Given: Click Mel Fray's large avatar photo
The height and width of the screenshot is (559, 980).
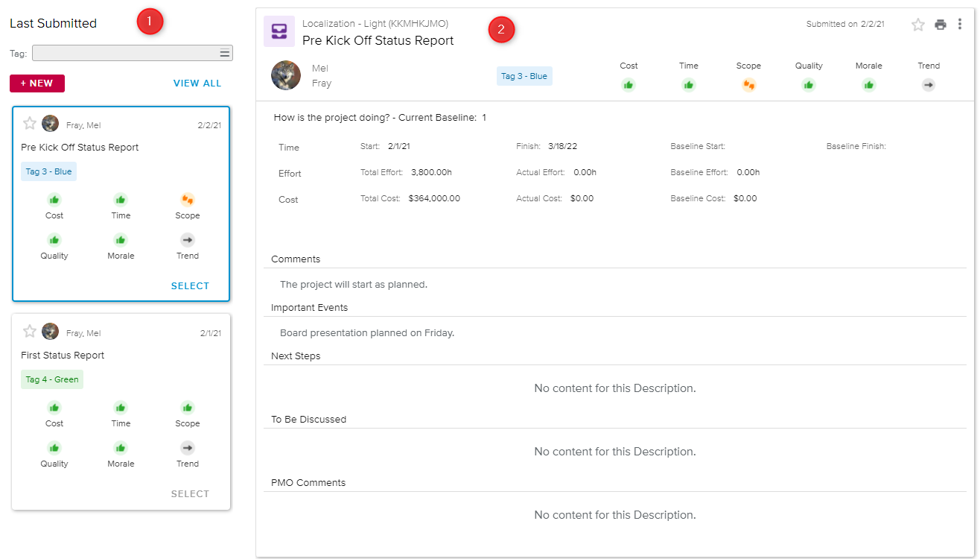Looking at the screenshot, I should pos(286,75).
